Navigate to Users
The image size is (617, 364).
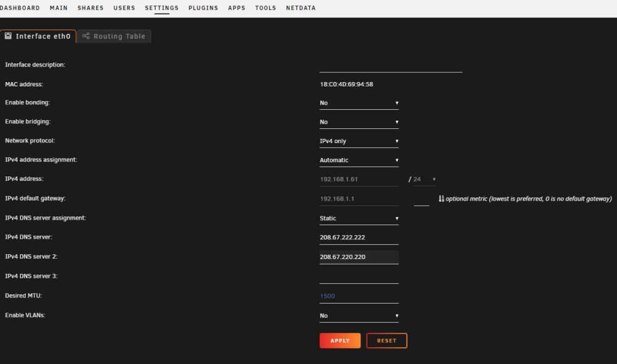pos(125,8)
